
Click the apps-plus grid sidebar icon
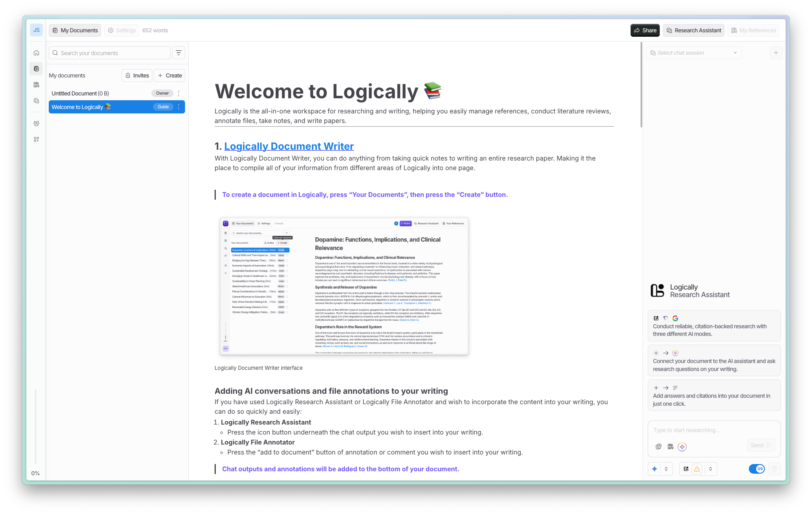click(x=36, y=139)
